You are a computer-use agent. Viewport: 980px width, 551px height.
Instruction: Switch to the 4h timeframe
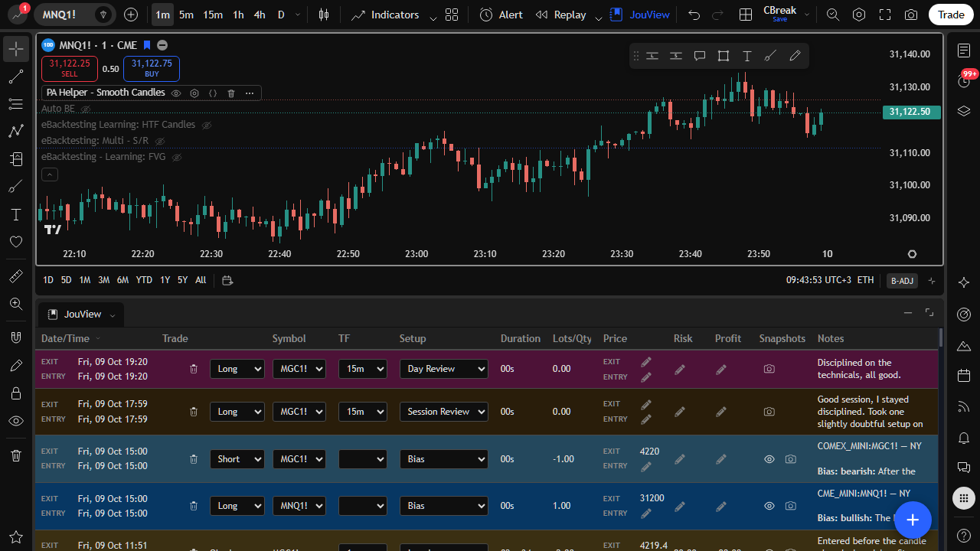(260, 15)
